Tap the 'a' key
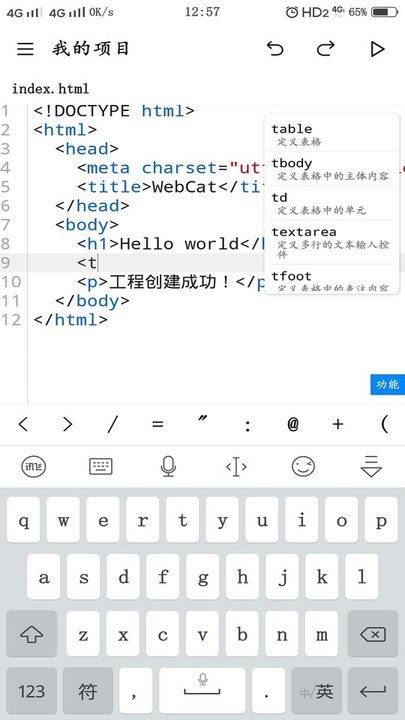The image size is (405, 720). 43,577
